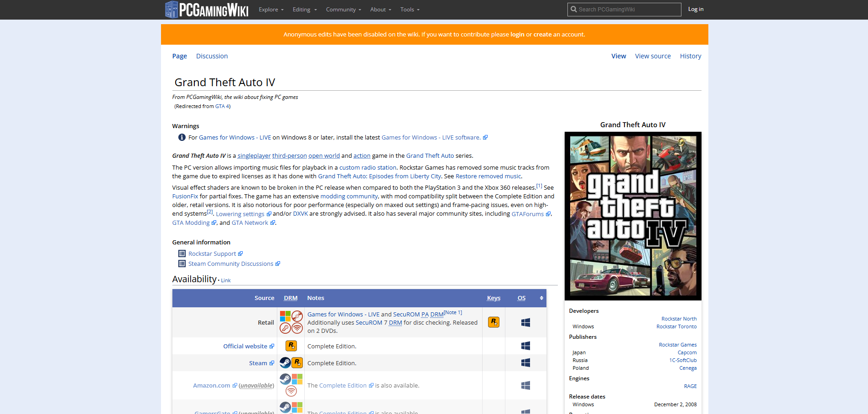
Task: Open the Steam store source link
Action: 261,363
